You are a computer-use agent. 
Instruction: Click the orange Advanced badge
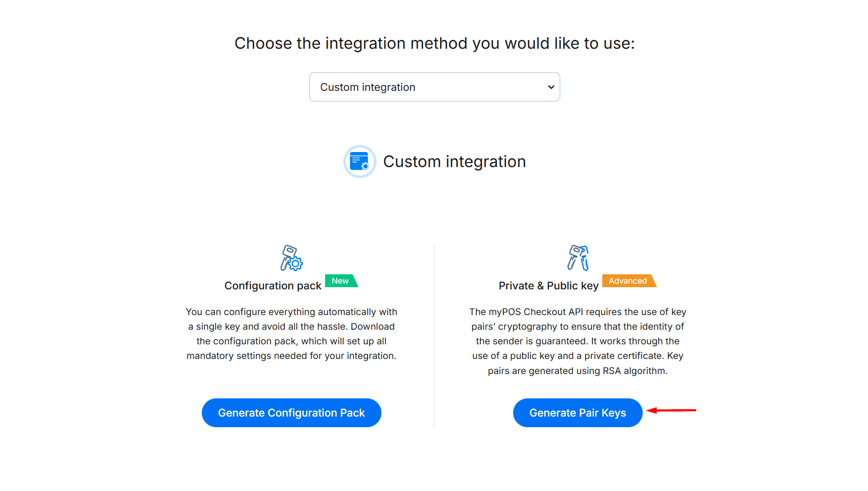(628, 281)
